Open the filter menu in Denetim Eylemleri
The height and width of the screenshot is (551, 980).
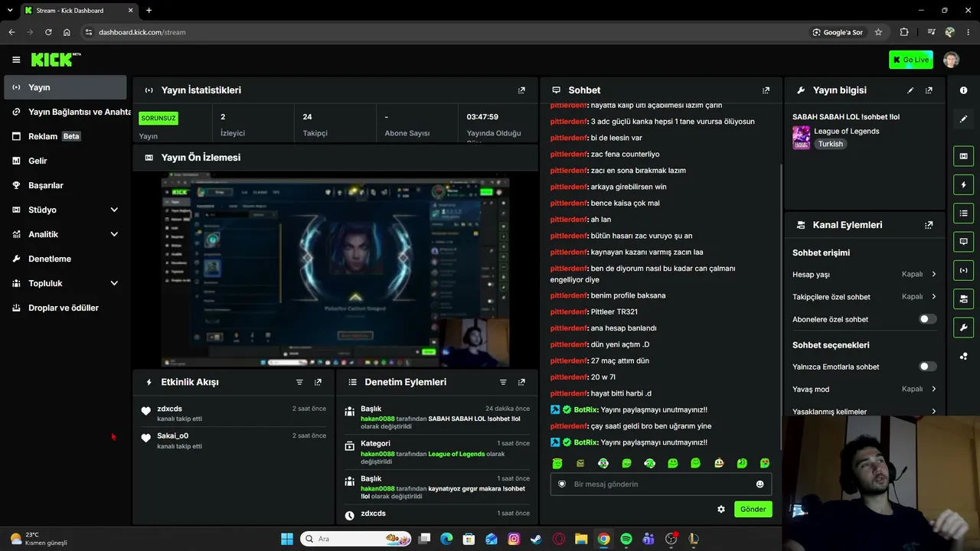503,382
